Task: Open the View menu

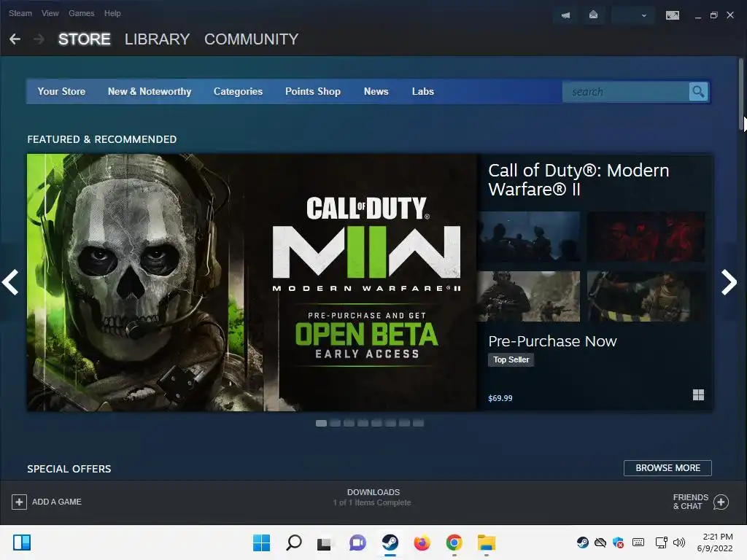Action: point(50,13)
